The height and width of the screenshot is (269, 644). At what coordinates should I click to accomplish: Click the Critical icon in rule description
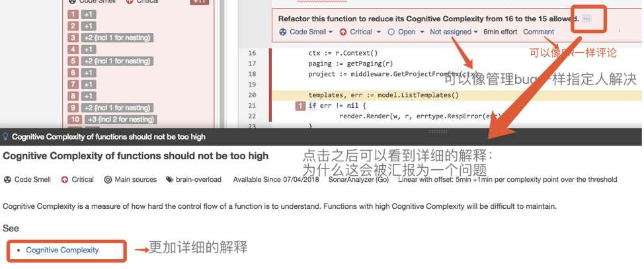point(65,179)
